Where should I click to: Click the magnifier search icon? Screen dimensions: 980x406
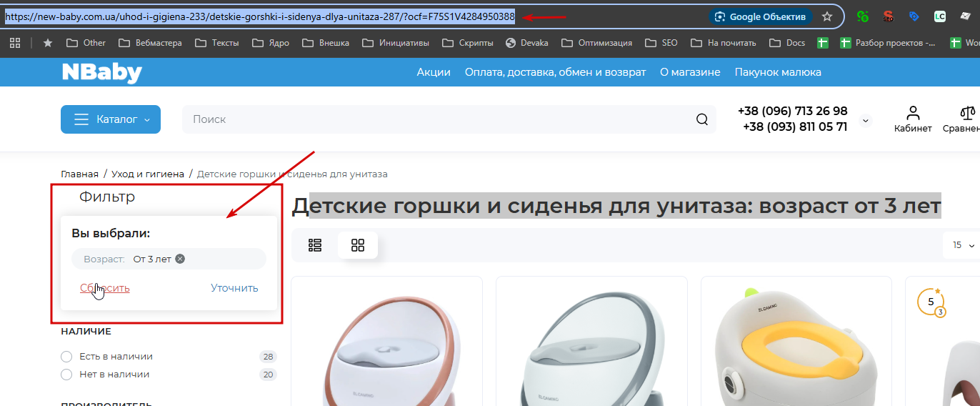(x=702, y=119)
